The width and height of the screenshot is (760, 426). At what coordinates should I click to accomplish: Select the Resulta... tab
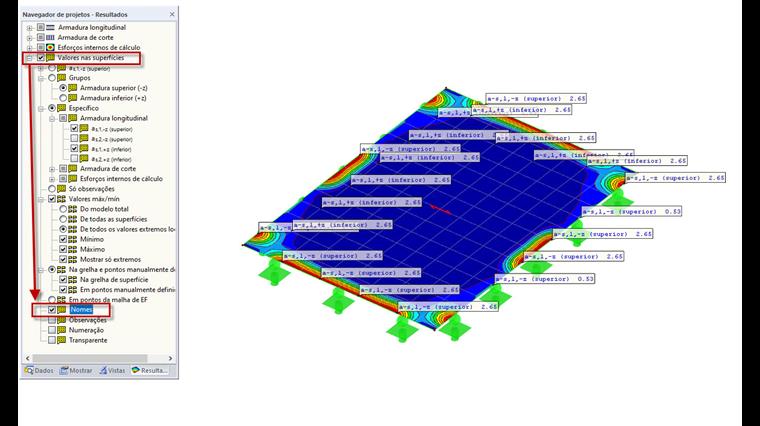(149, 370)
